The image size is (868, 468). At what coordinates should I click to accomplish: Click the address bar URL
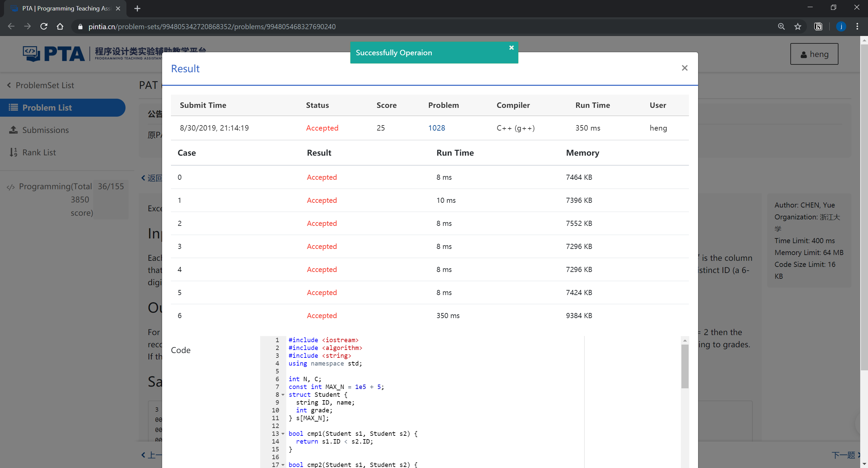[212, 26]
